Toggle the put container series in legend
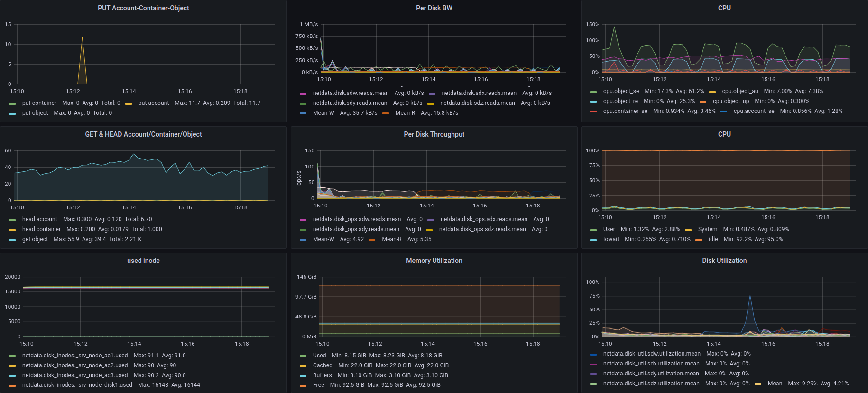The width and height of the screenshot is (868, 393). (x=39, y=103)
